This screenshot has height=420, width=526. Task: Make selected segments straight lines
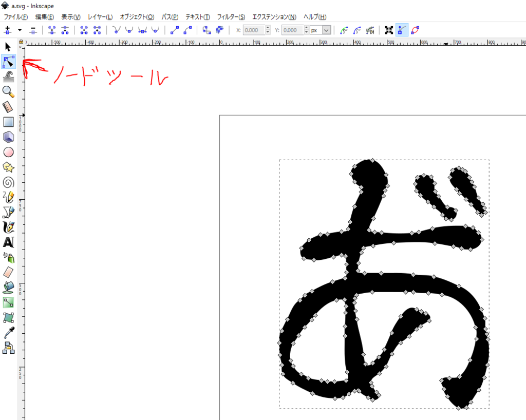[x=175, y=30]
